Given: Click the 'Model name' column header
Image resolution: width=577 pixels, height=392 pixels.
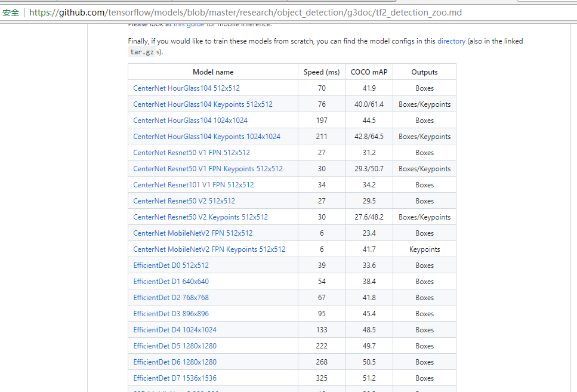Looking at the screenshot, I should click(x=213, y=72).
